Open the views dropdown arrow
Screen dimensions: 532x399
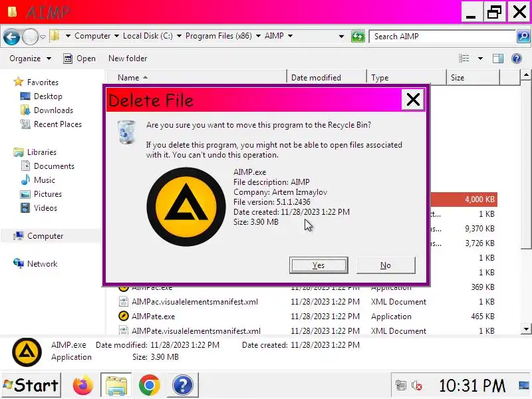[x=480, y=59]
